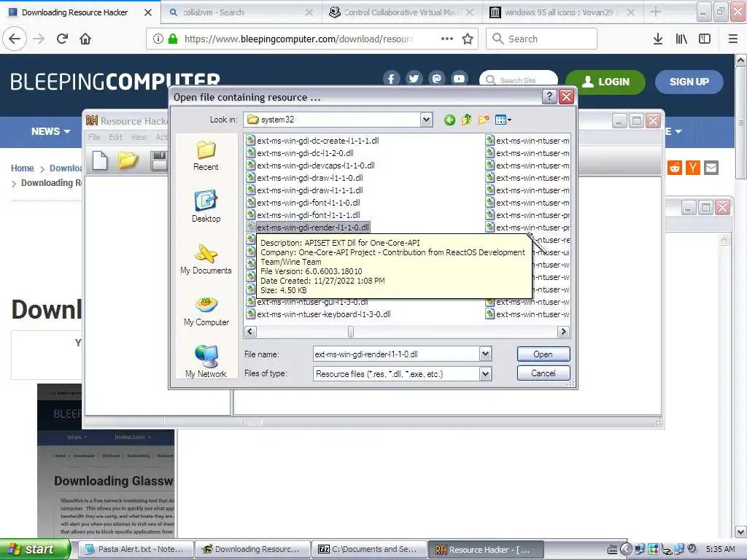This screenshot has width=747, height=560.
Task: Click inside the File name text field
Action: tap(396, 354)
